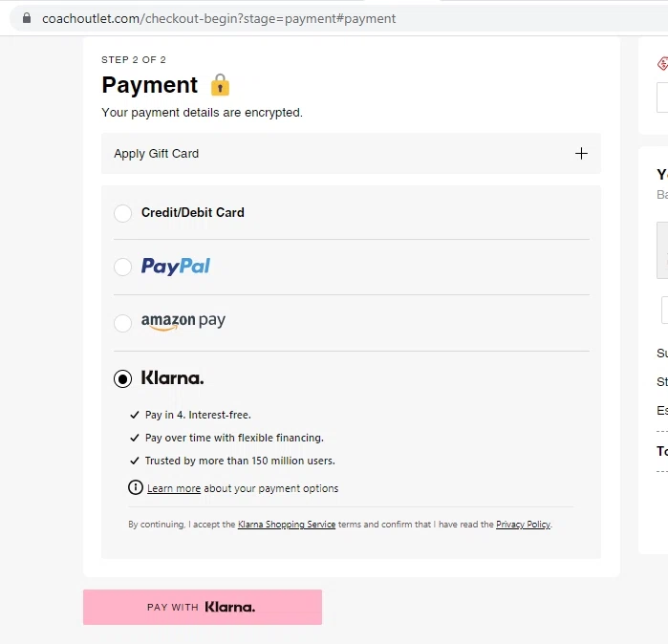Open the Privacy Policy link
The width and height of the screenshot is (668, 644).
tap(523, 525)
